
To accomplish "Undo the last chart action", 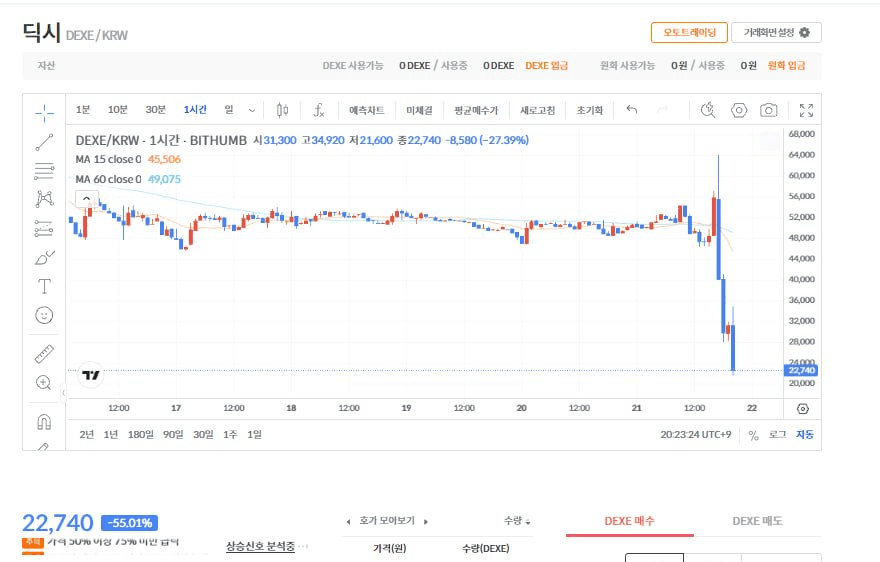I will click(631, 109).
